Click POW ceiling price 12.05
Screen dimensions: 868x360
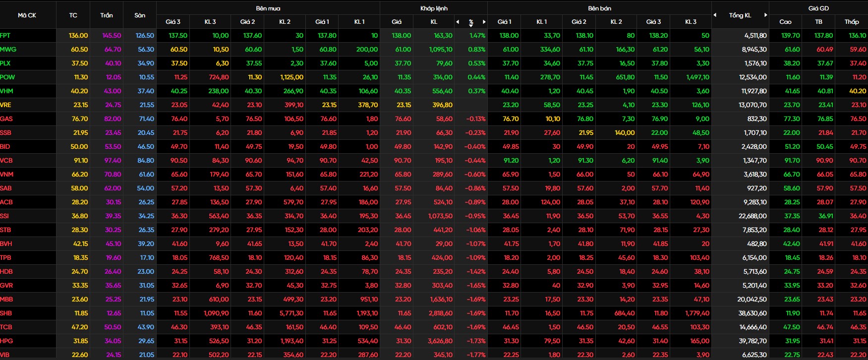[x=114, y=77]
